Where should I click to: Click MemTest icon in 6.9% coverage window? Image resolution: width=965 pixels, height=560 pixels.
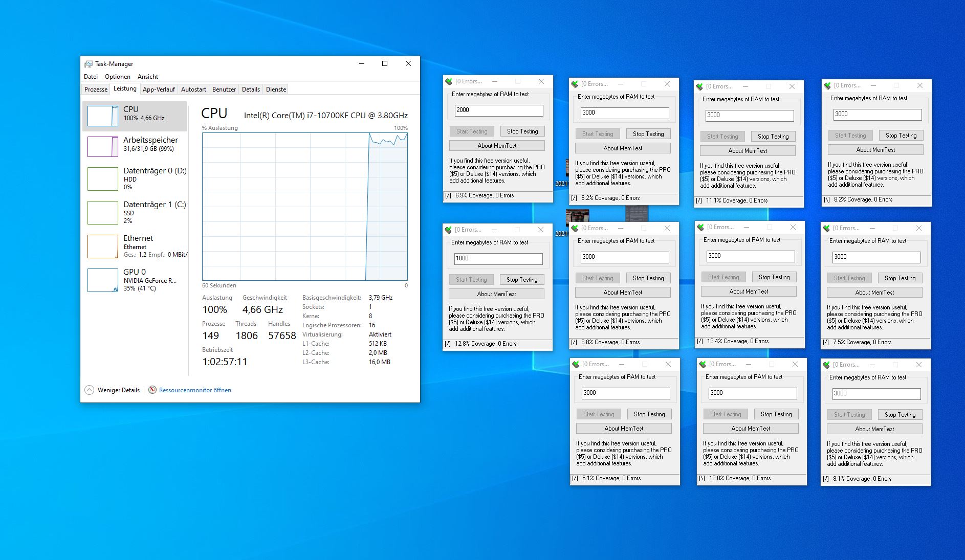click(449, 81)
